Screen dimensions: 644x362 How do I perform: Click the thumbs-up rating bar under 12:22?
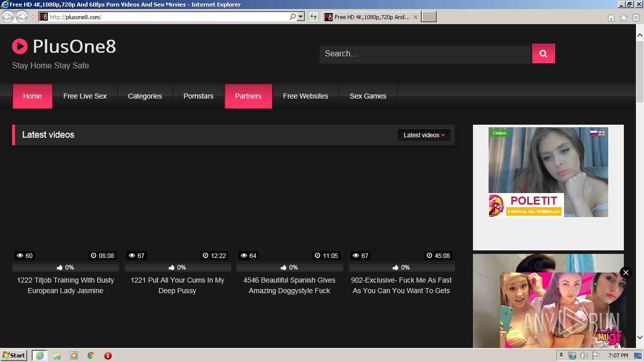tap(178, 267)
